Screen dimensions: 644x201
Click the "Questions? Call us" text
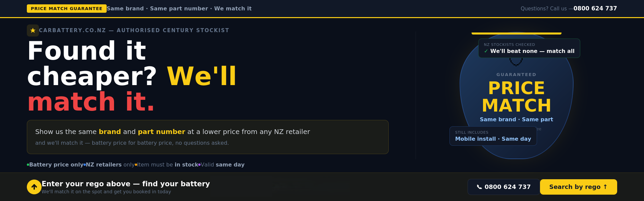coord(543,9)
